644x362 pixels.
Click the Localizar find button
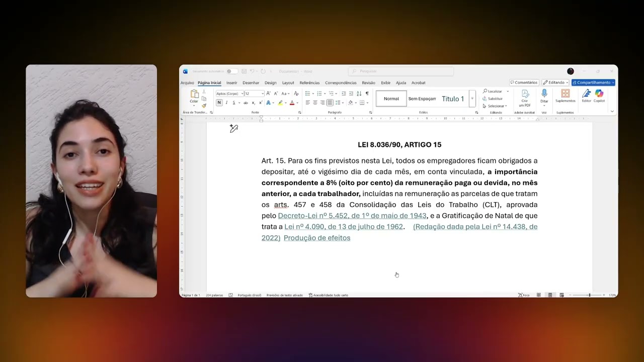(493, 92)
